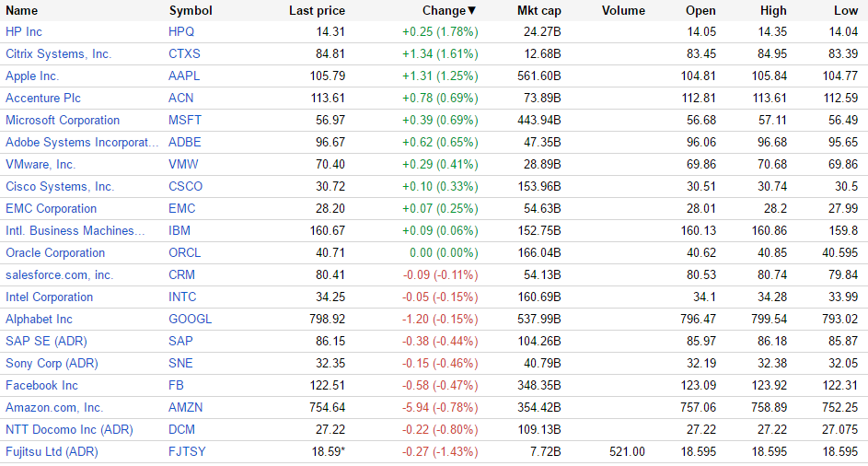Open the HP Inc company link
868x466 pixels.
[24, 31]
